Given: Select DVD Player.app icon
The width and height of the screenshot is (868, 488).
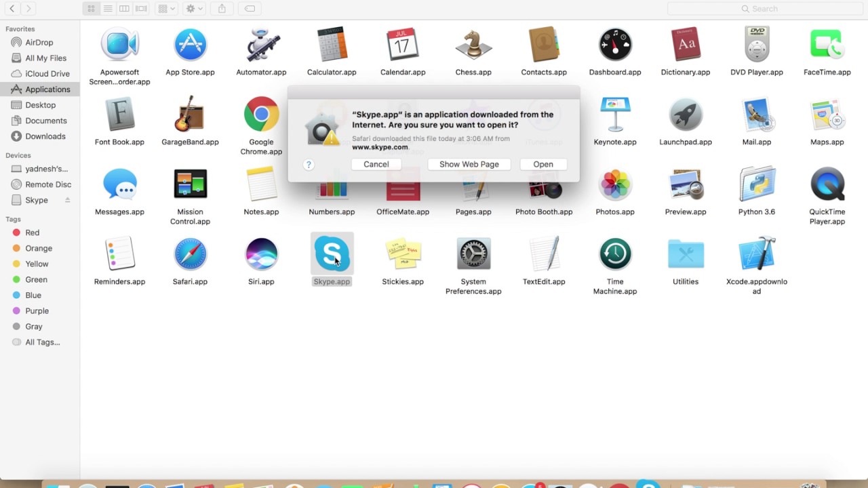Looking at the screenshot, I should [x=757, y=45].
